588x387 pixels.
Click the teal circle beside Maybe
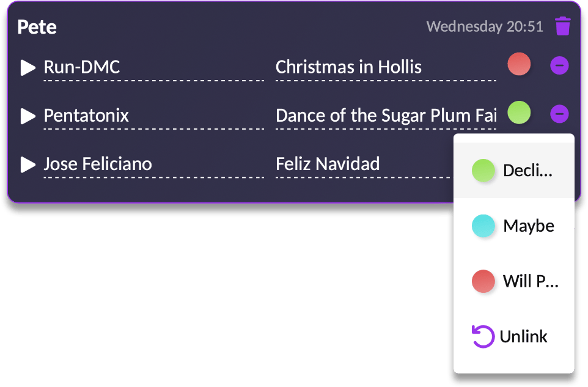coord(483,226)
